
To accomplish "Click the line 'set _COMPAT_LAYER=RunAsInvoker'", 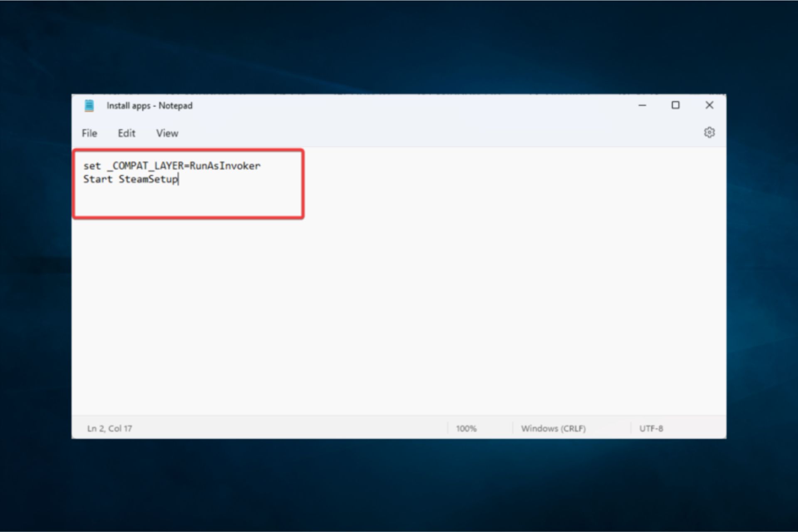I will coord(172,166).
